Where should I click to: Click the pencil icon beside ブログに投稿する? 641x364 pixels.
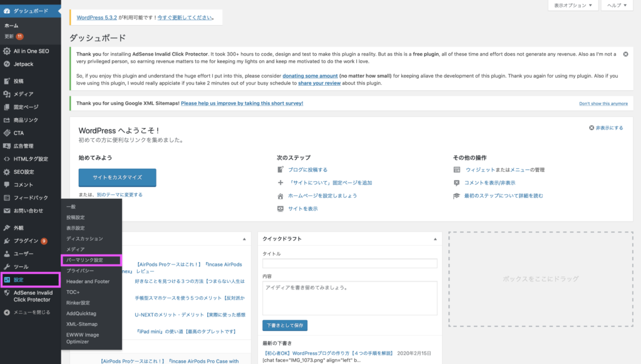point(280,169)
